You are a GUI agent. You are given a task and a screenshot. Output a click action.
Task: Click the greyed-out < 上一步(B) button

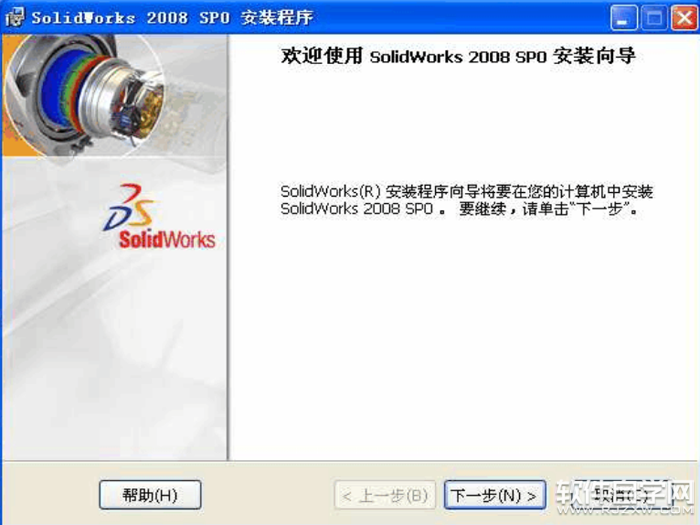tap(385, 495)
